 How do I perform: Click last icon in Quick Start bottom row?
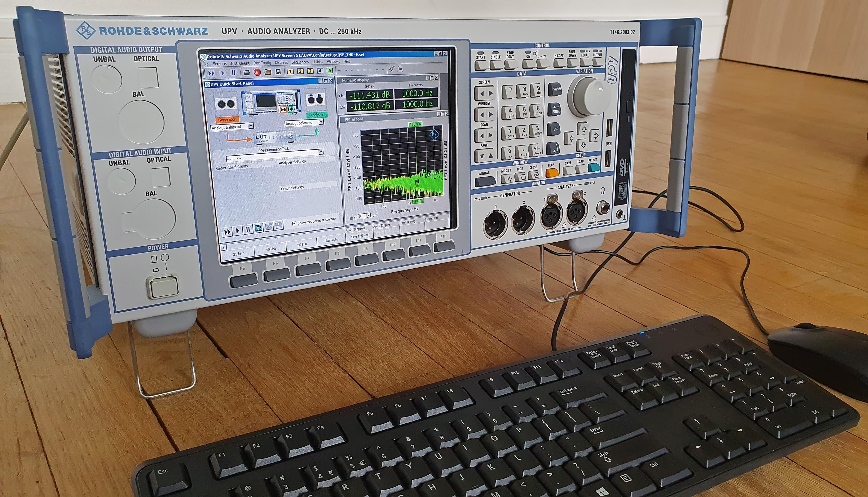click(279, 225)
